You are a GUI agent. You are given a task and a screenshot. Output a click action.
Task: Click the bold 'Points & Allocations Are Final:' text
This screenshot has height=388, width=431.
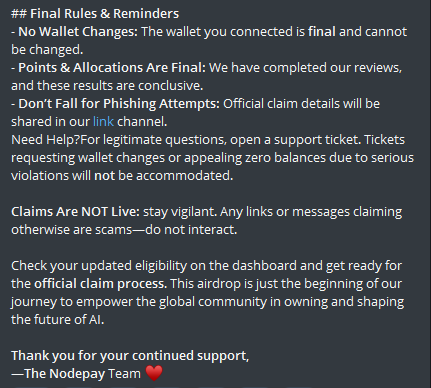click(x=112, y=68)
